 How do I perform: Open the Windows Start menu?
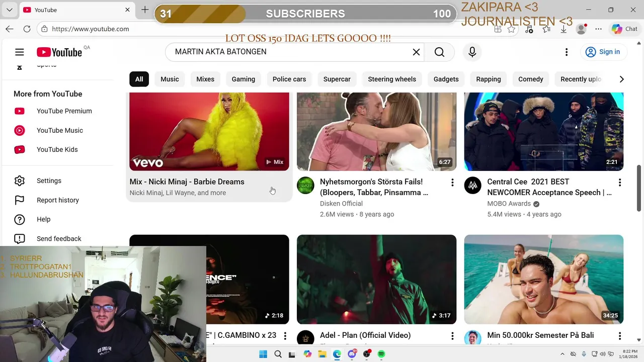pyautogui.click(x=263, y=354)
